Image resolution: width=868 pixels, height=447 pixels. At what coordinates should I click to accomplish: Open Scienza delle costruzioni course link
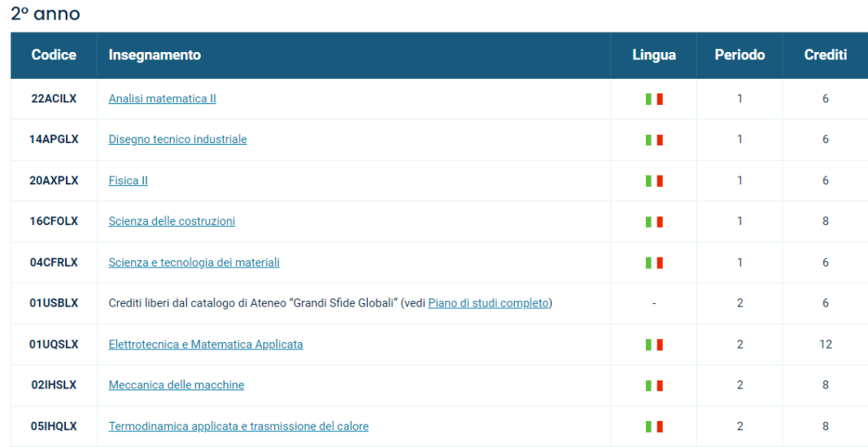[x=172, y=221]
